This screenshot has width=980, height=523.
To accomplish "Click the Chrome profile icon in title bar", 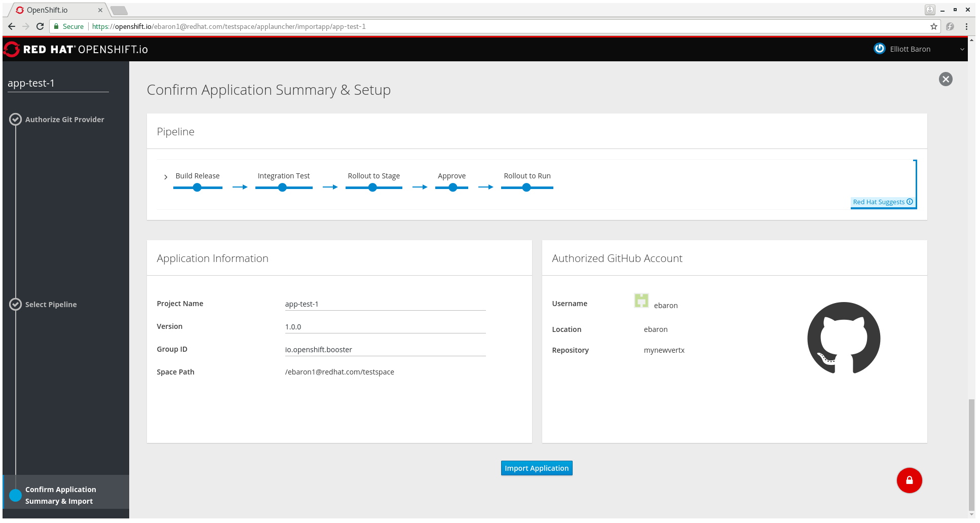I will pos(930,10).
